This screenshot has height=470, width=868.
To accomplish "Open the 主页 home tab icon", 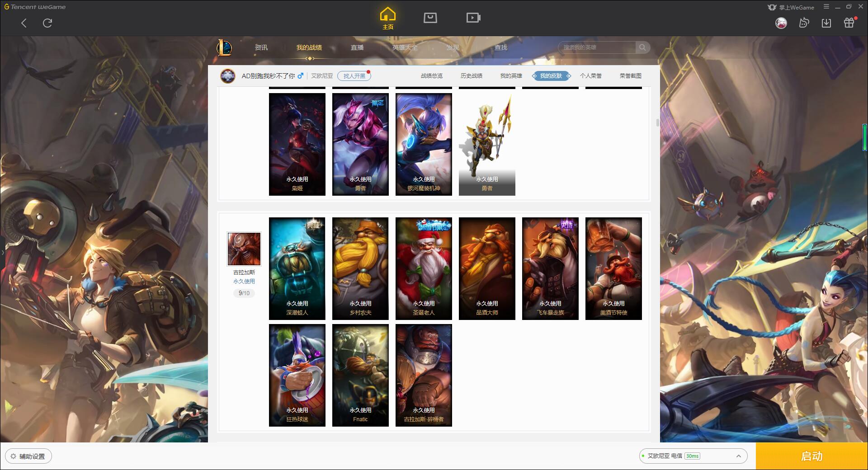I will pyautogui.click(x=388, y=19).
